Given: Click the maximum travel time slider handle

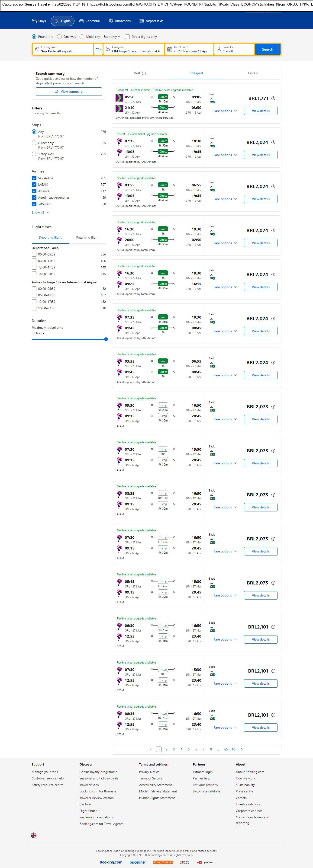Looking at the screenshot, I should pos(106,339).
